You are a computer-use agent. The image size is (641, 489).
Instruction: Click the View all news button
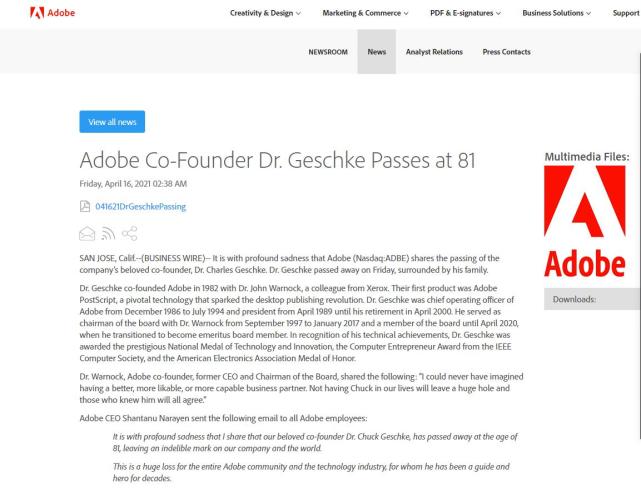[x=112, y=122]
